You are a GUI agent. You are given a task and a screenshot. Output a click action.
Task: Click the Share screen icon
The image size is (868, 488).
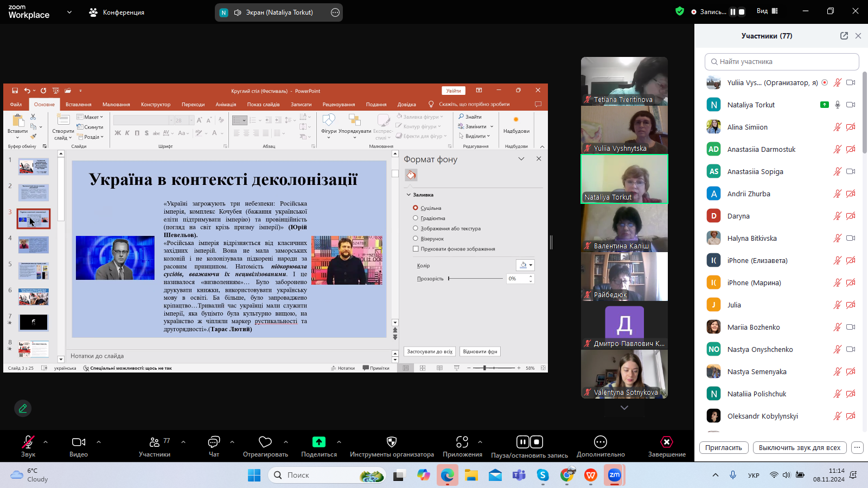319,442
